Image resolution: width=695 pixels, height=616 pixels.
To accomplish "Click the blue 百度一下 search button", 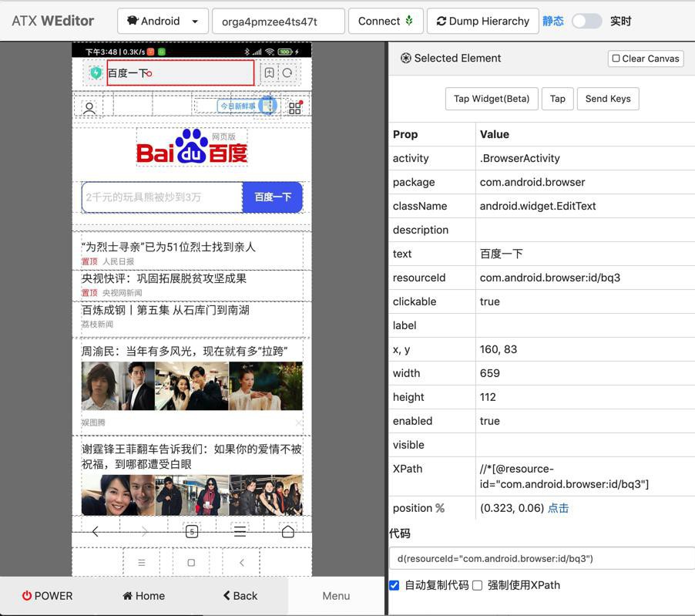I will click(273, 197).
